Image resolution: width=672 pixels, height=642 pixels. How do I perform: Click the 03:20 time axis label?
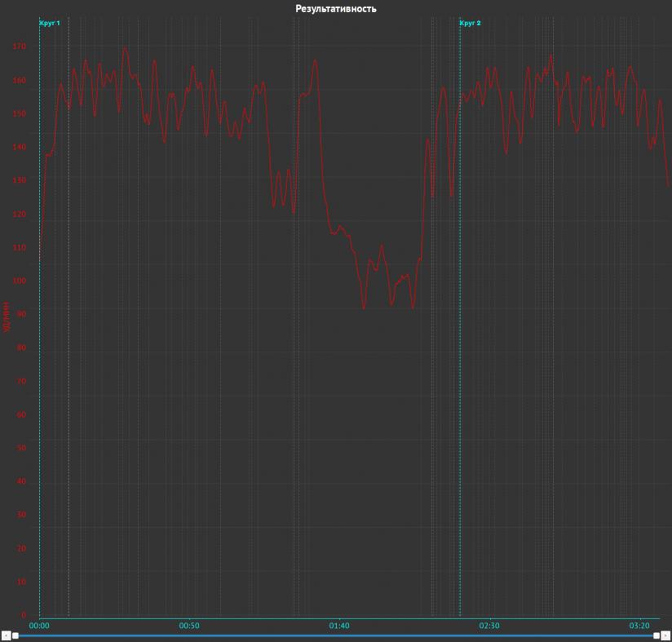pyautogui.click(x=639, y=626)
